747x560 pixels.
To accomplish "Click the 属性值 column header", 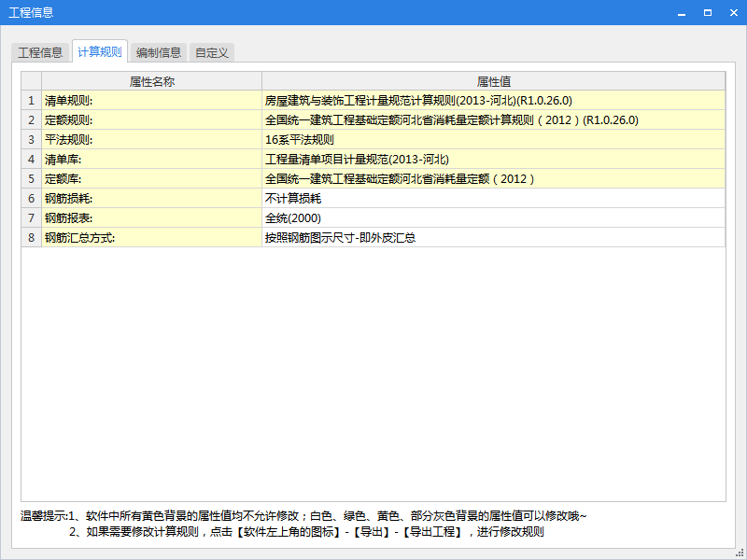I will (x=494, y=81).
